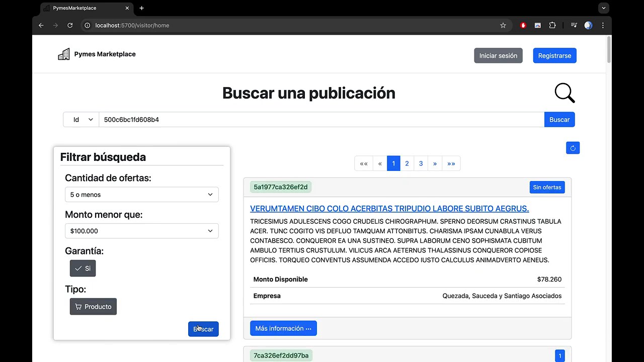Click the browser forward arrow

click(55, 25)
